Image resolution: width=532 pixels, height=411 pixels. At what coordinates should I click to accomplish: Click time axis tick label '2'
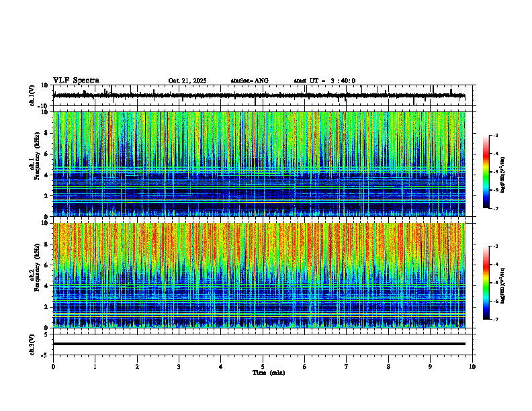point(137,367)
